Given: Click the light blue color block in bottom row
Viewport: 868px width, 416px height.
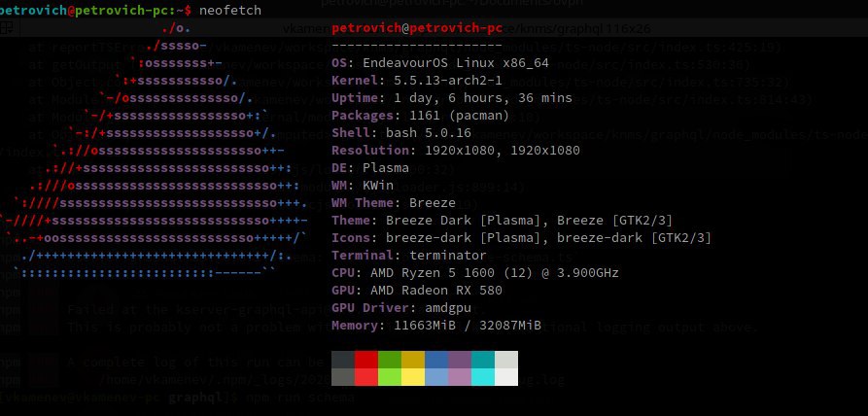Looking at the screenshot, I should [x=436, y=377].
